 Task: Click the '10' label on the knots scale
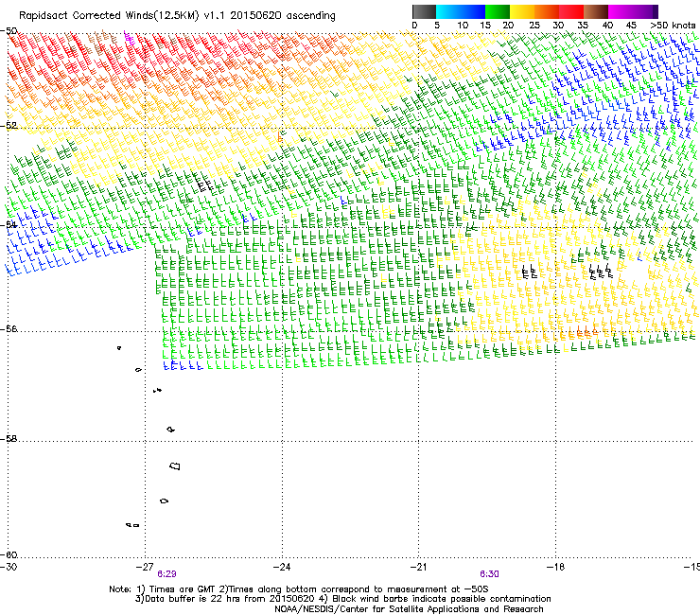[463, 26]
